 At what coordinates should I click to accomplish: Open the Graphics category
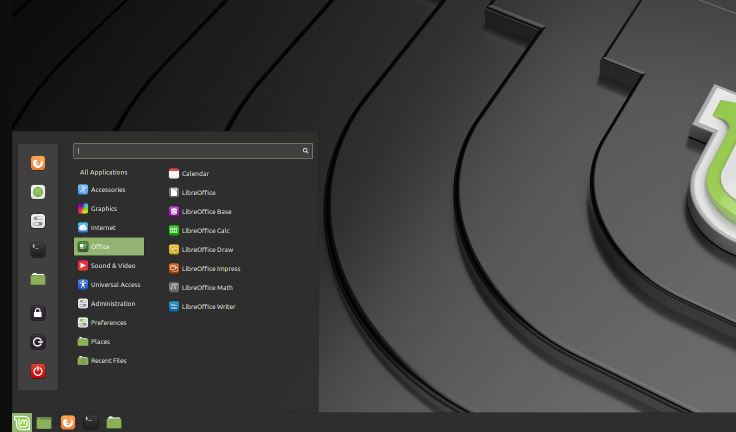click(x=109, y=208)
